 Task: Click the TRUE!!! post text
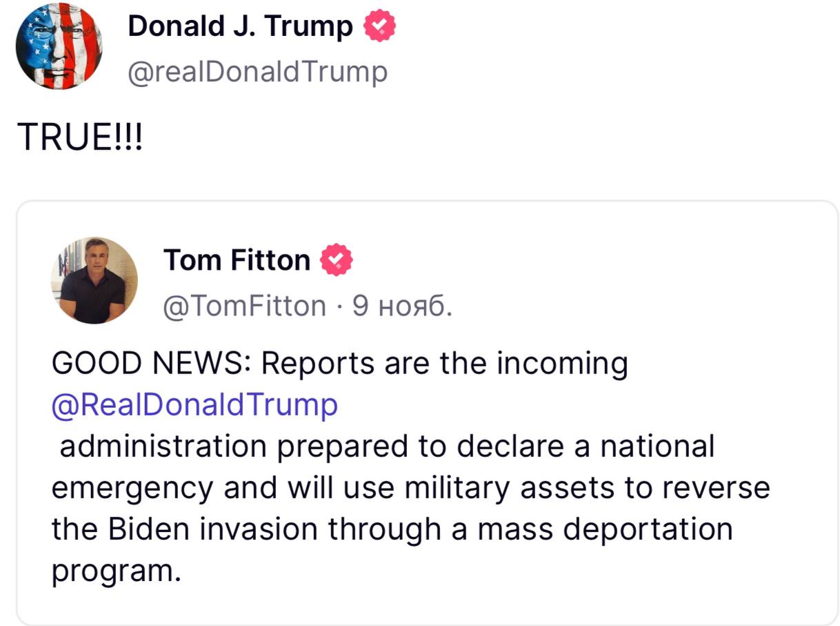(x=81, y=138)
